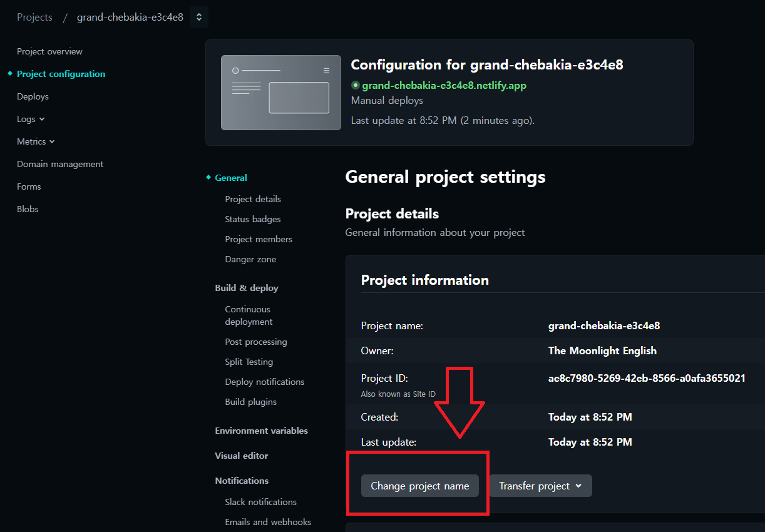Go to Projects breadcrumb link
765x532 pixels.
pyautogui.click(x=34, y=18)
